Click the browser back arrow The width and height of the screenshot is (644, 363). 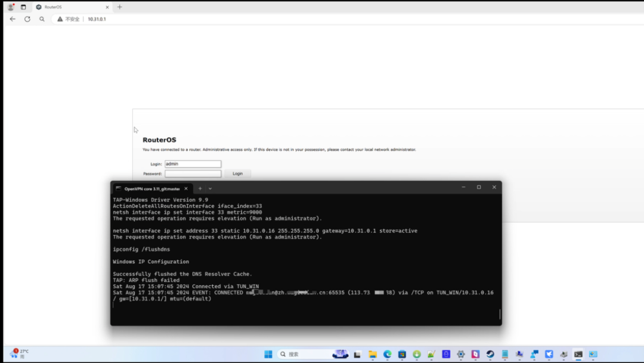[x=12, y=18]
